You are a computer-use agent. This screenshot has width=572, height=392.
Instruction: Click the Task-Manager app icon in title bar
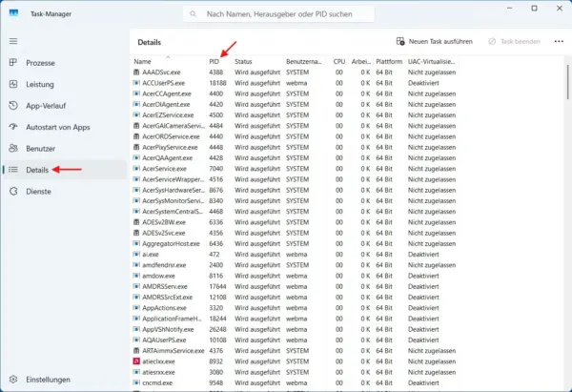click(x=13, y=13)
